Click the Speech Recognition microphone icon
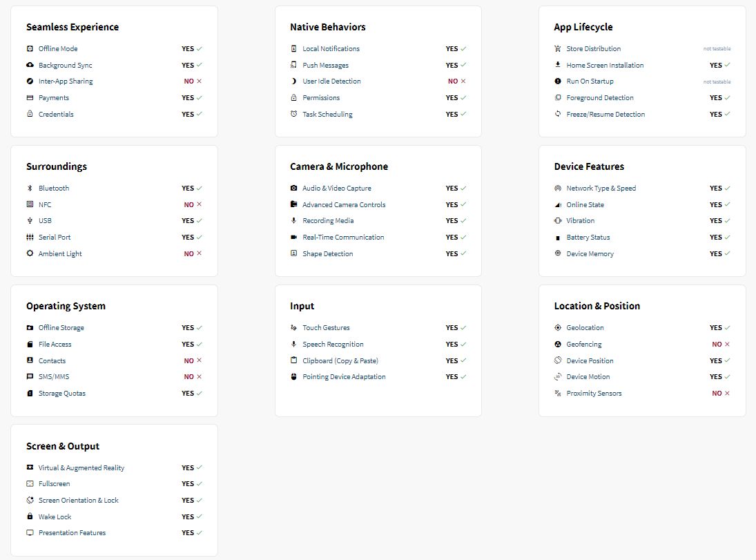Image resolution: width=756 pixels, height=560 pixels. [x=294, y=345]
